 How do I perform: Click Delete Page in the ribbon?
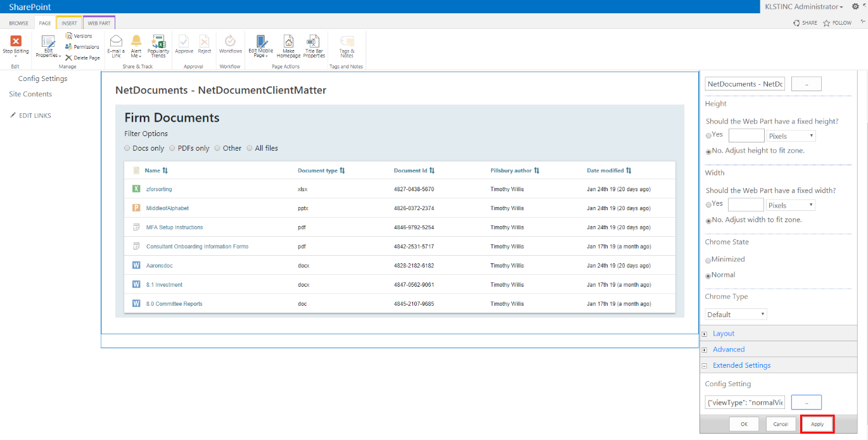82,58
